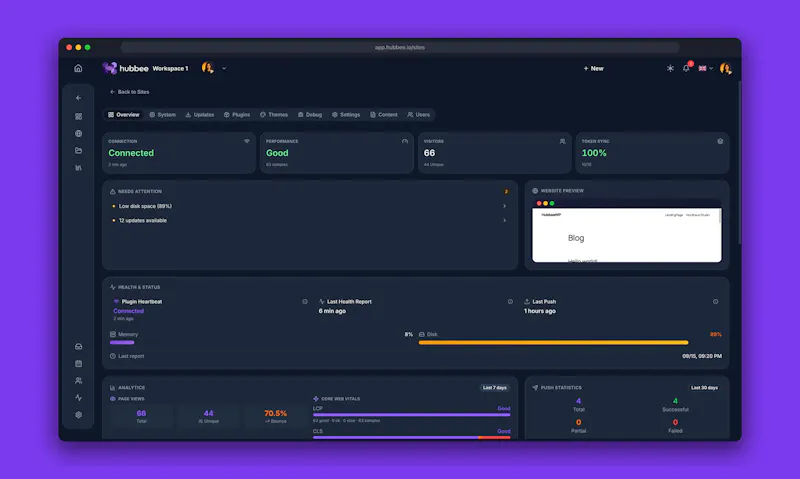Click the LCP vitals bar
The height and width of the screenshot is (479, 800).
point(411,415)
